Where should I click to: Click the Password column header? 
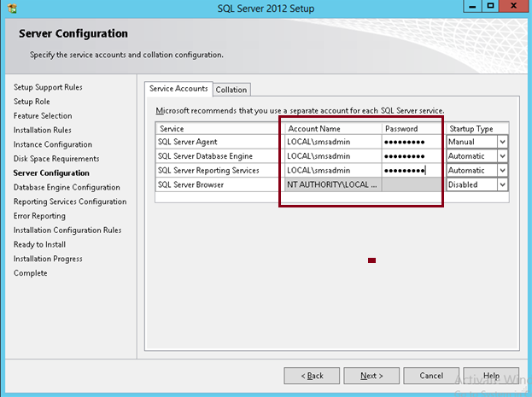[412, 129]
